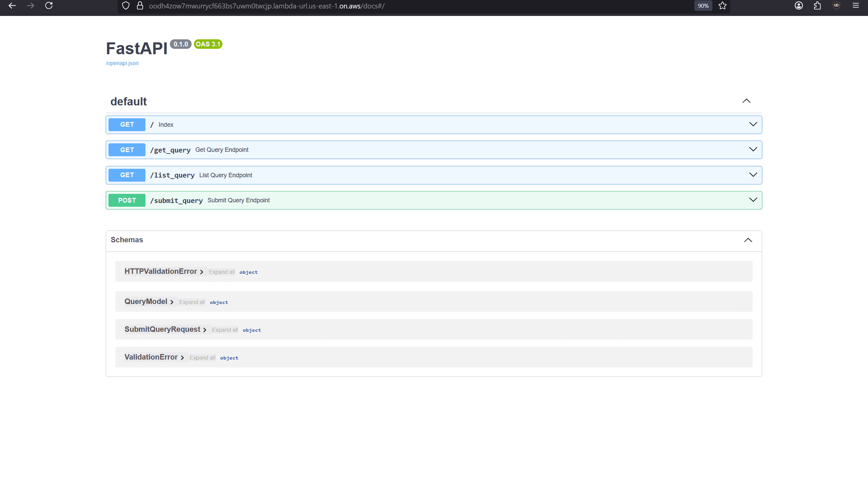Open the extensions puzzle icon
Screen dimensions: 868x488
click(x=817, y=6)
